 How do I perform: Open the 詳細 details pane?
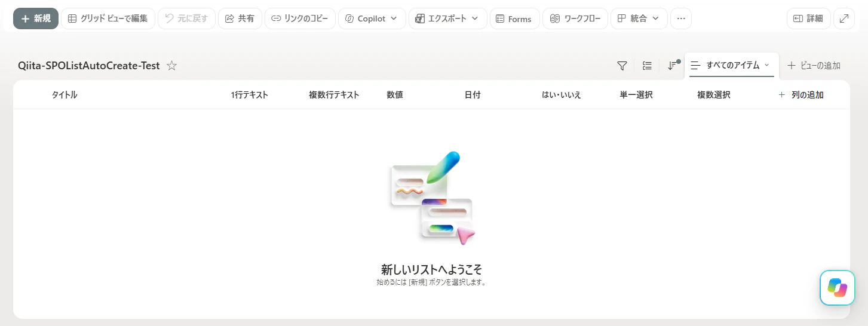tap(808, 19)
